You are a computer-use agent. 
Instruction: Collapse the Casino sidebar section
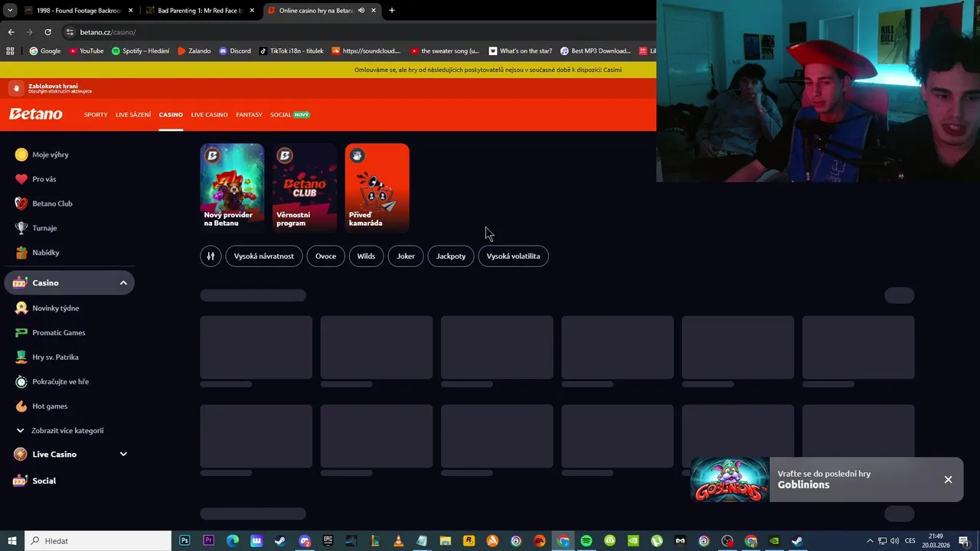pyautogui.click(x=123, y=283)
